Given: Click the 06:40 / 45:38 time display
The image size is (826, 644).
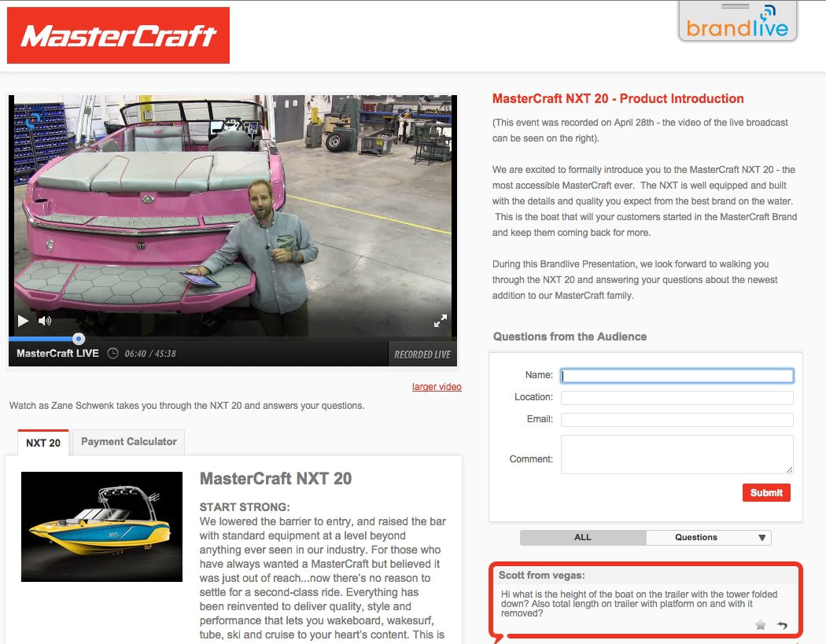Looking at the screenshot, I should pyautogui.click(x=150, y=354).
